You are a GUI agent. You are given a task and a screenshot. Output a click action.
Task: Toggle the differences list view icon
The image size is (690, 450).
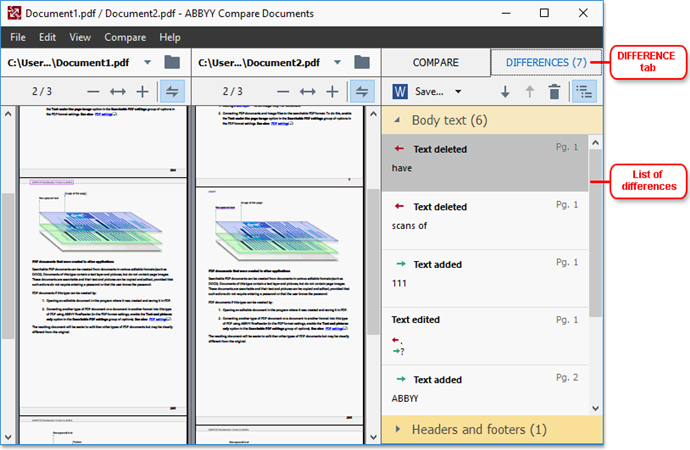pos(584,91)
